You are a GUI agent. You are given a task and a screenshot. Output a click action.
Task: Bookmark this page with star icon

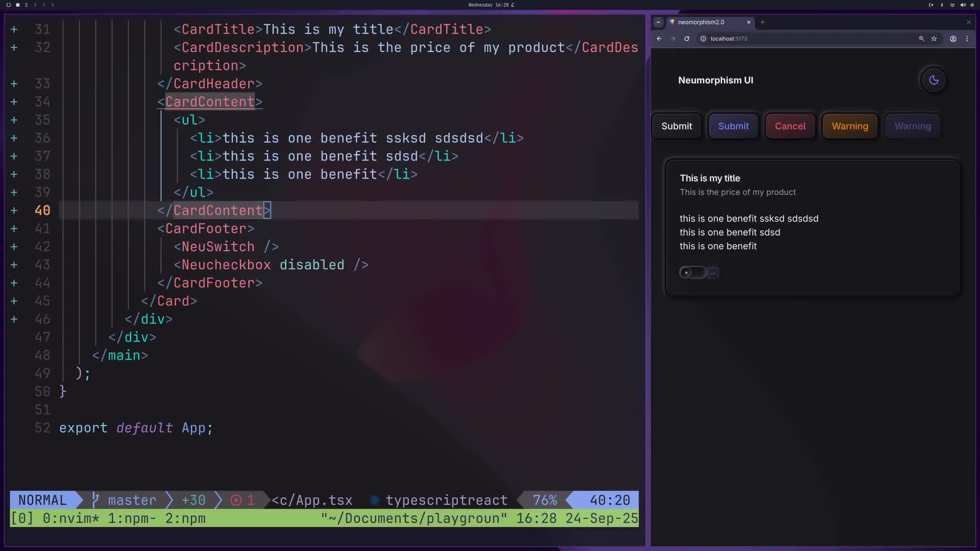point(934,39)
